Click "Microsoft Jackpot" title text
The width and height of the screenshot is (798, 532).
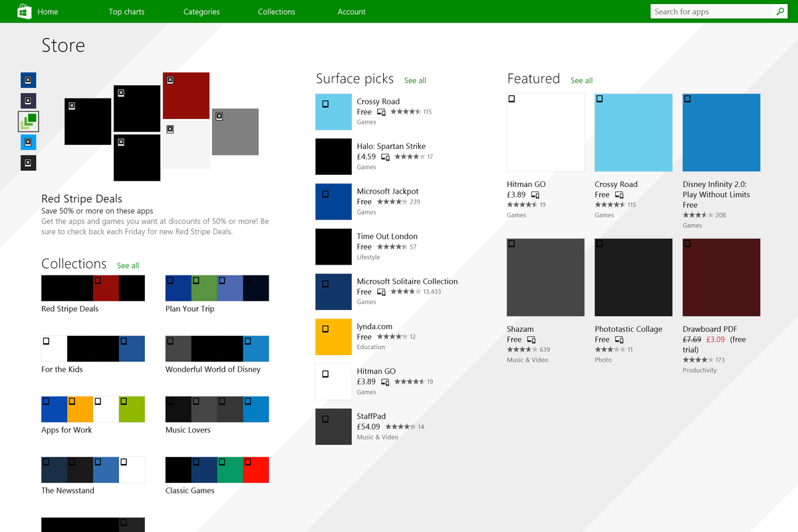388,192
